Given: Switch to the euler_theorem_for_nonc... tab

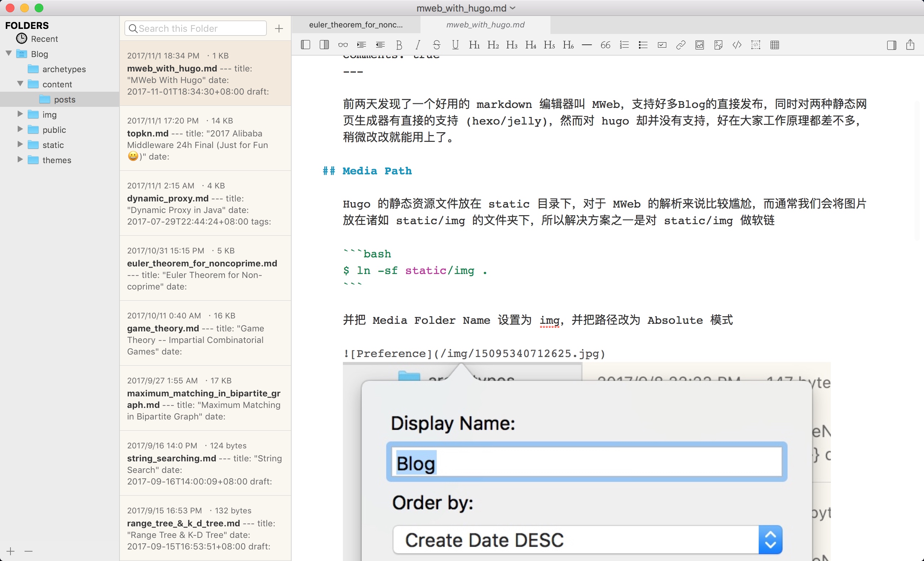Looking at the screenshot, I should click(x=356, y=25).
